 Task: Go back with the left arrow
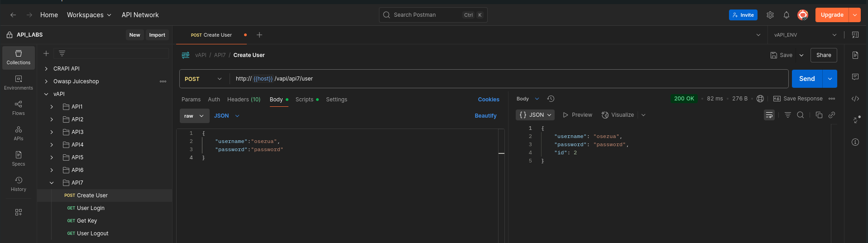pyautogui.click(x=13, y=15)
